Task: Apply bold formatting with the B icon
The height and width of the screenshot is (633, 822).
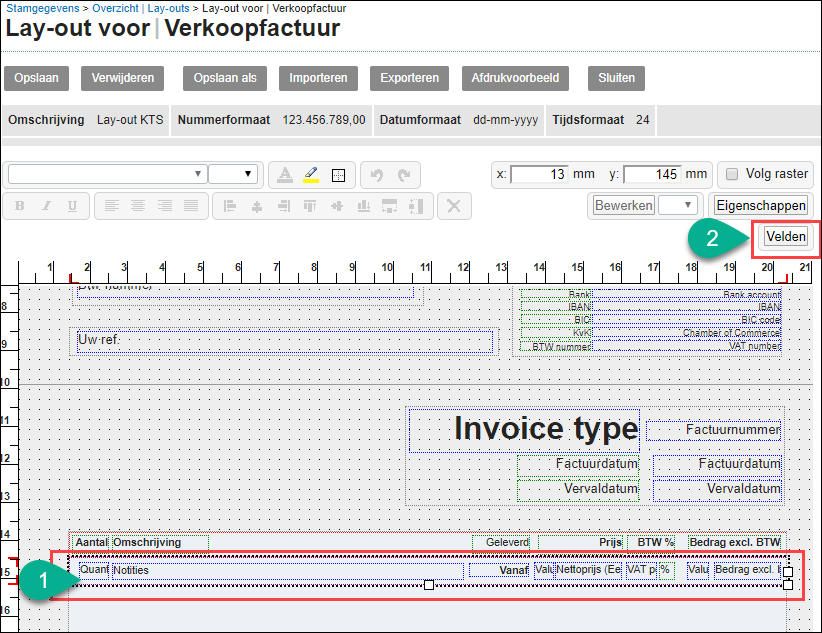Action: click(20, 205)
